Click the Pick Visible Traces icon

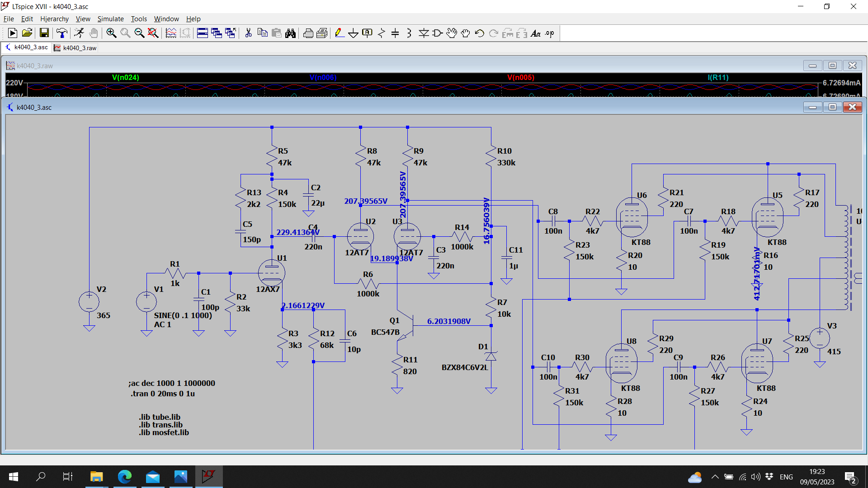coord(171,33)
